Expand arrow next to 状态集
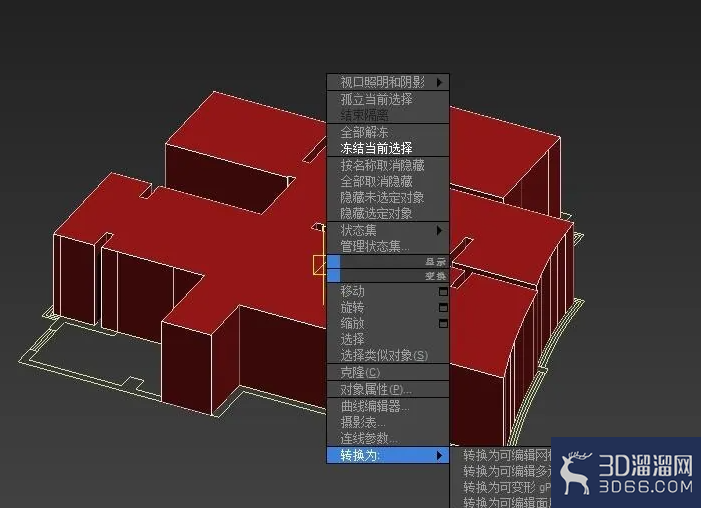This screenshot has height=508, width=701. (439, 230)
